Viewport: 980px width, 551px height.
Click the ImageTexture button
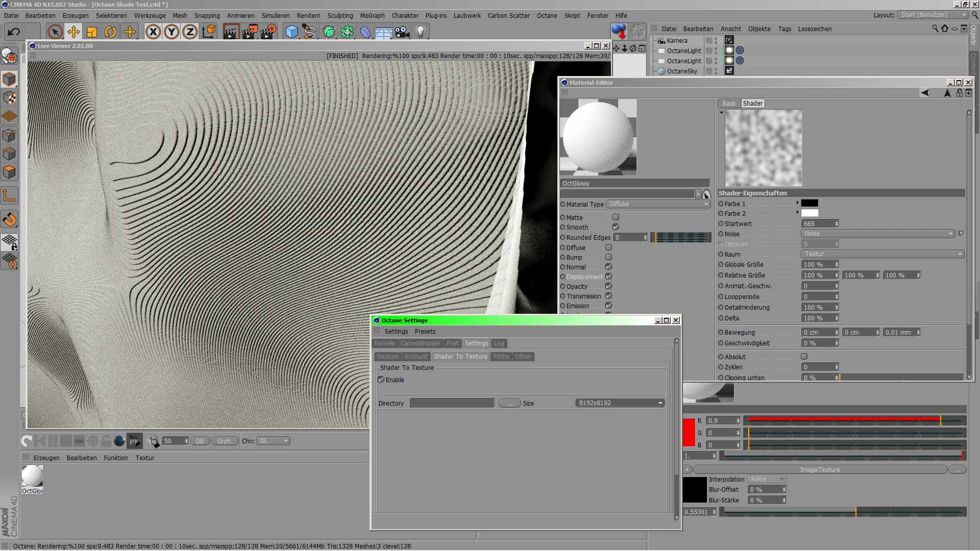click(820, 469)
